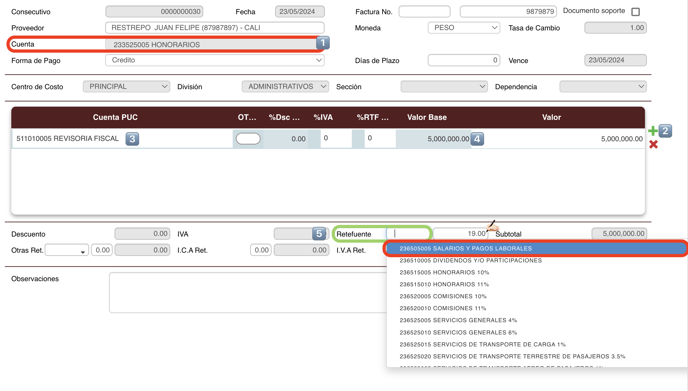Viewport: 688px width, 391px height.
Task: Click the Valor Base column header
Action: click(x=427, y=117)
